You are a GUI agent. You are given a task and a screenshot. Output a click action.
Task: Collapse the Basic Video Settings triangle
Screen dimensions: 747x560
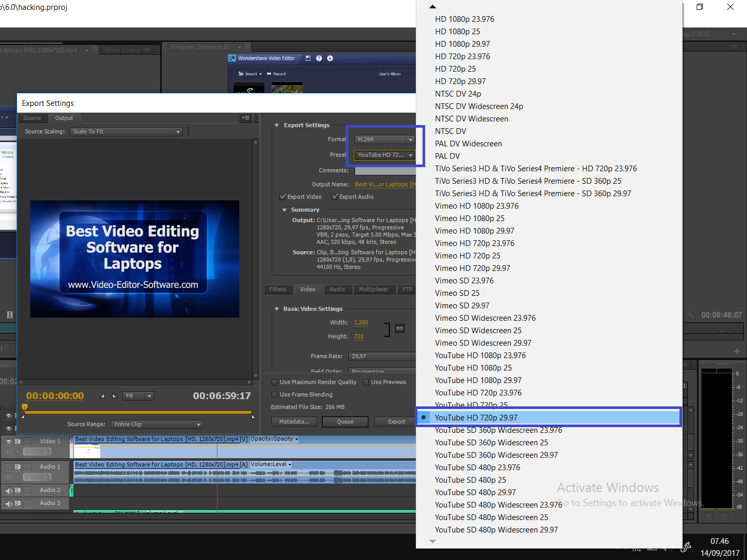(x=277, y=309)
